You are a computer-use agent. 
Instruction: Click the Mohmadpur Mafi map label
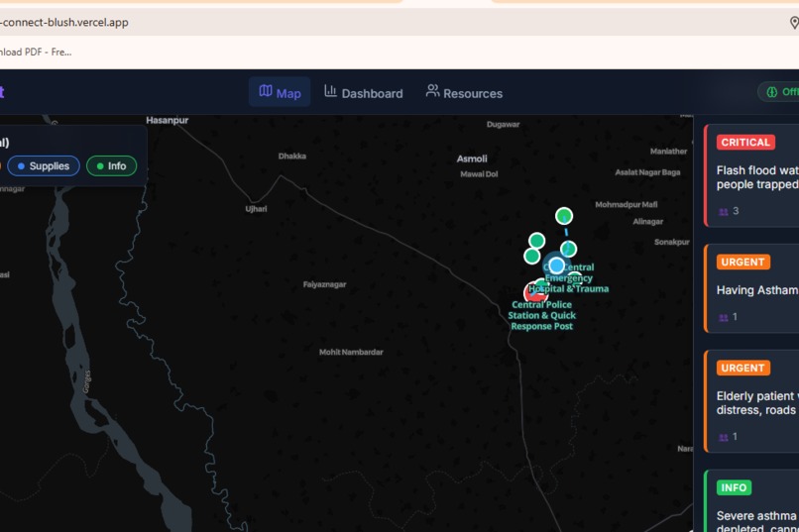tap(627, 205)
